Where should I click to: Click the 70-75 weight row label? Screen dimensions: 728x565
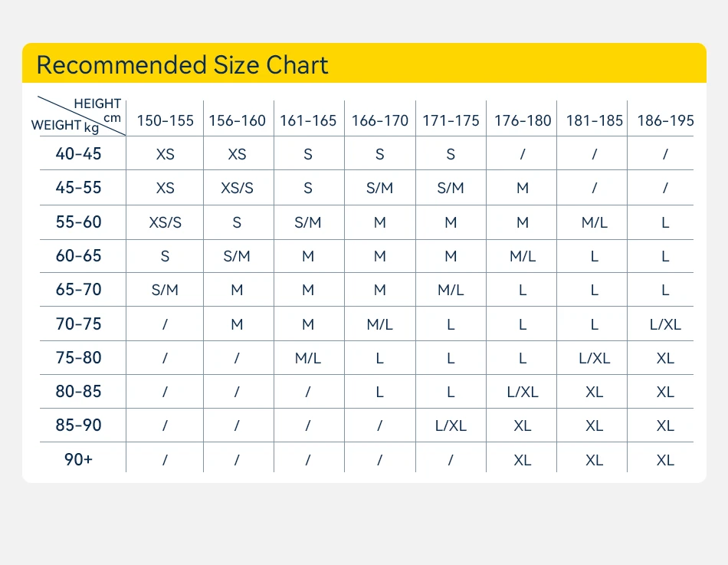point(78,324)
